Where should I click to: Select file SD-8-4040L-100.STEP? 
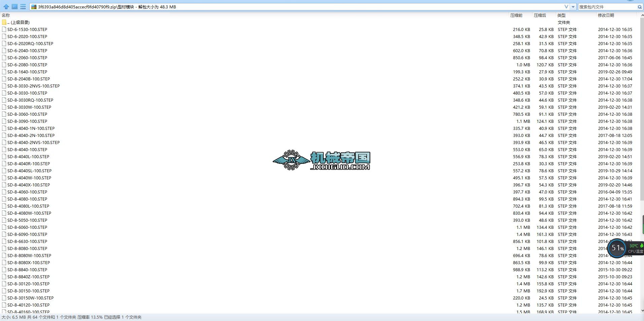coord(28,156)
